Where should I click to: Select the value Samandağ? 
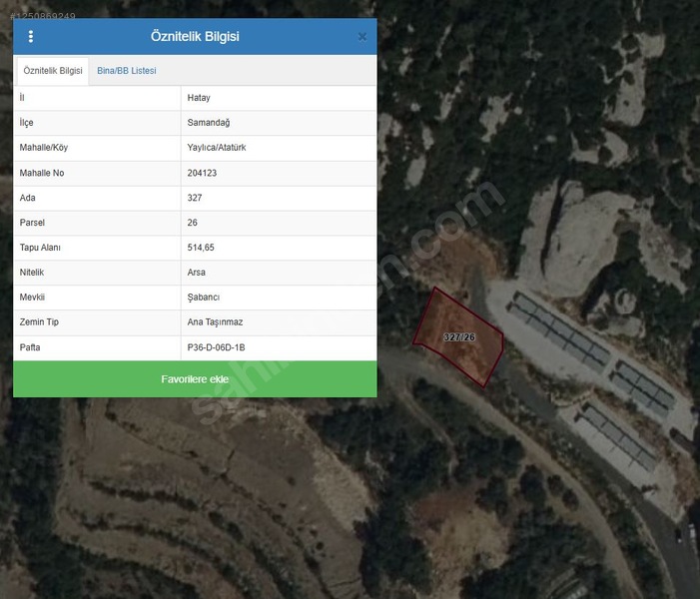209,123
